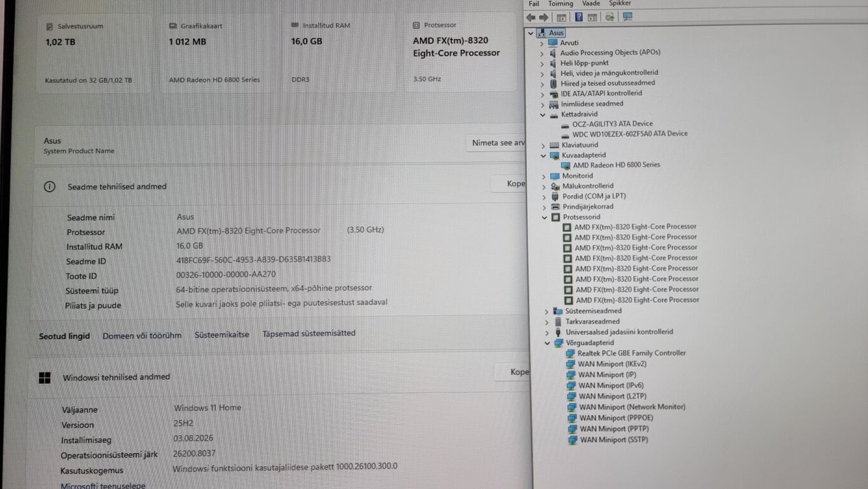Open the Domeen või töörühm link
Viewport: 868px width, 489px height.
coord(142,335)
